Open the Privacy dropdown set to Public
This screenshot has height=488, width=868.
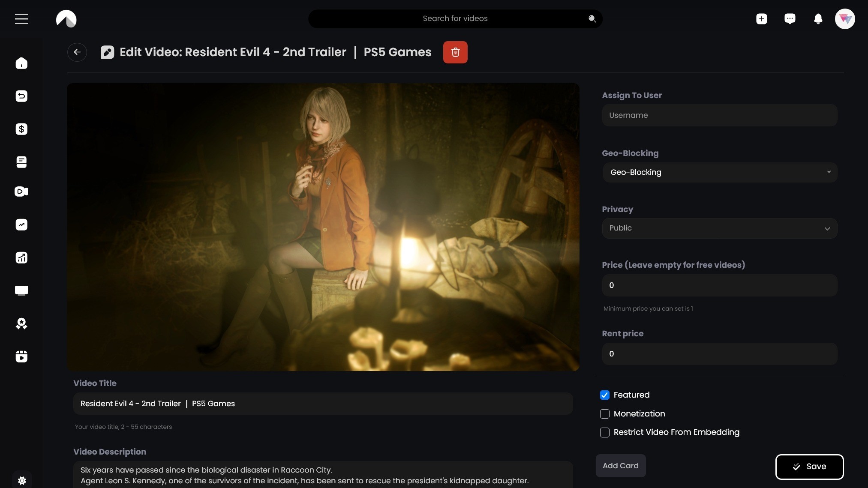pos(720,228)
